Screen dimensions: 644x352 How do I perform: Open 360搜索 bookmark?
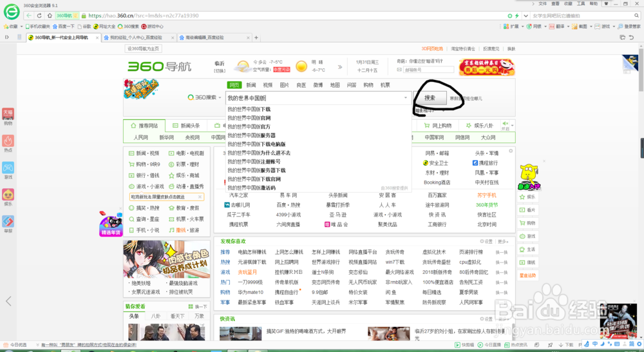coord(129,26)
